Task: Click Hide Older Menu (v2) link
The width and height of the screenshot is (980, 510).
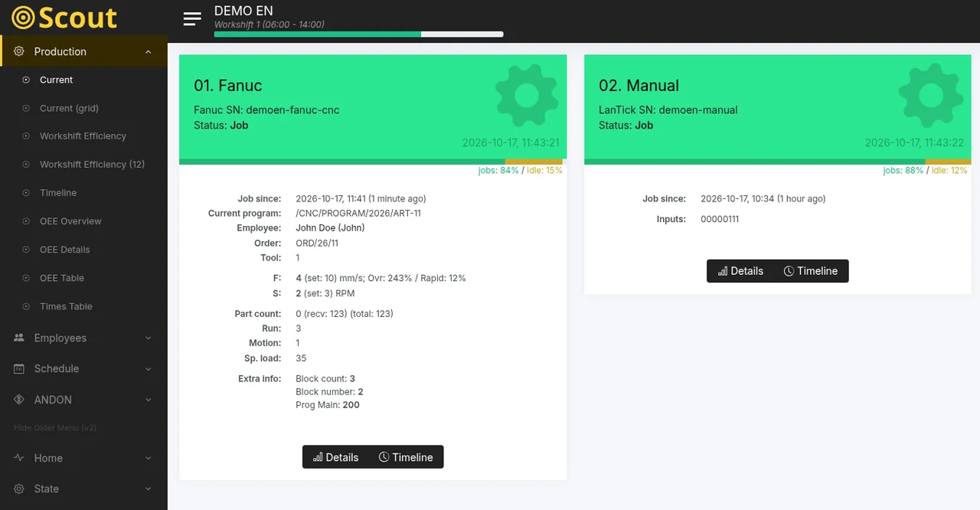Action: click(55, 428)
